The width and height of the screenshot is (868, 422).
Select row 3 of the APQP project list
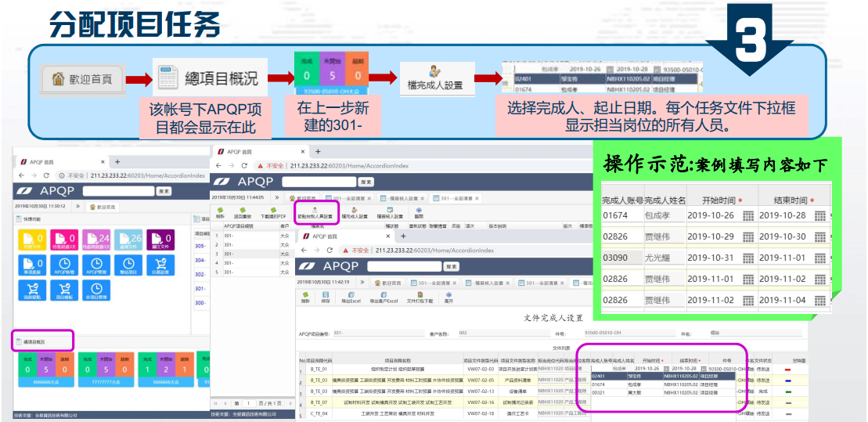254,253
